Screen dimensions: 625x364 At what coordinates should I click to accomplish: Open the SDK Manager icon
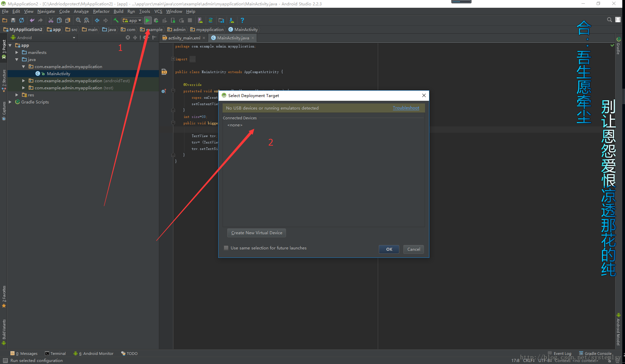pos(232,20)
